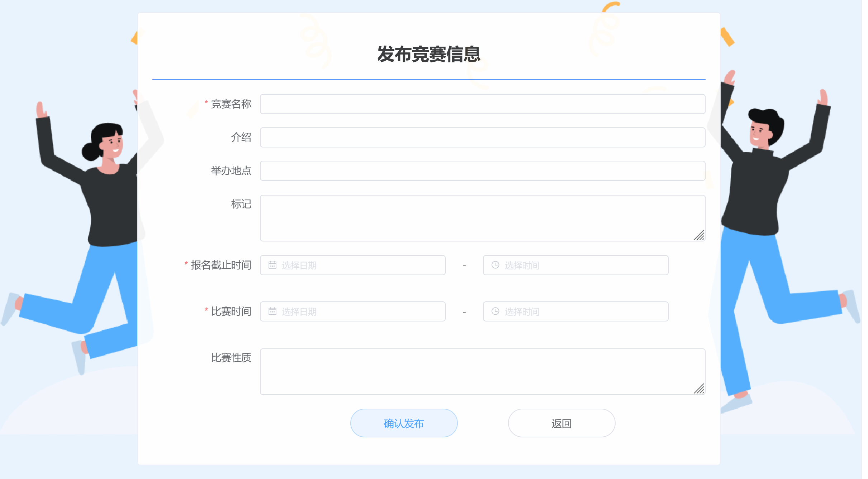Click the 竞赛名称 input field
Image resolution: width=868 pixels, height=479 pixels.
click(x=483, y=104)
